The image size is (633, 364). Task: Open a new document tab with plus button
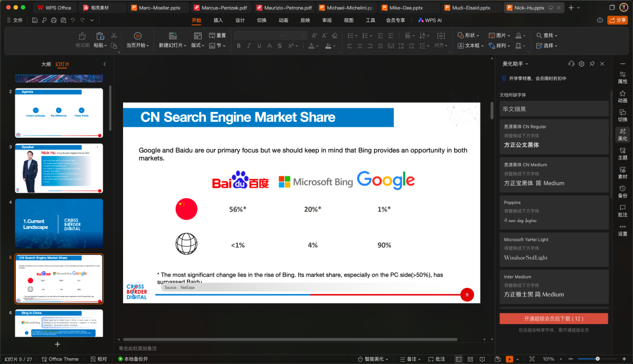coord(571,8)
